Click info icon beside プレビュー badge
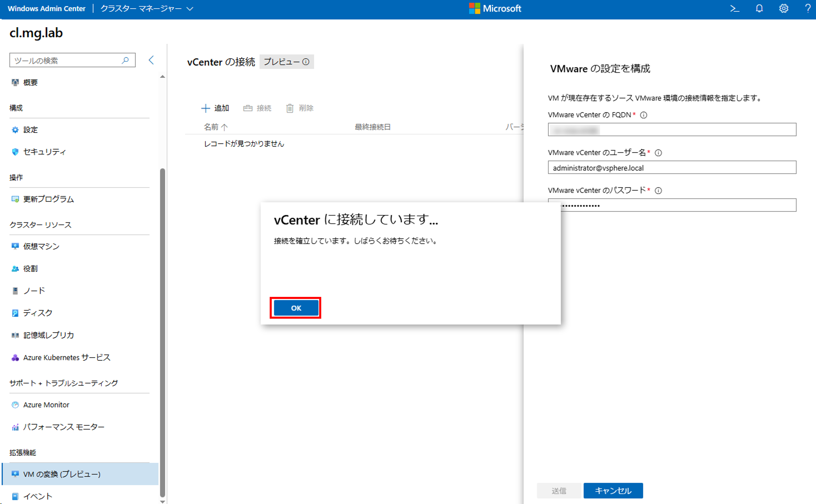 click(x=306, y=62)
